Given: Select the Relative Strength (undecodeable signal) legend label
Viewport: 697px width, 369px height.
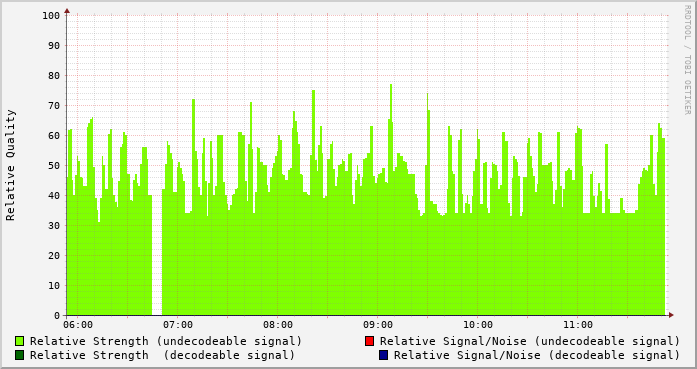Looking at the screenshot, I should tap(166, 341).
